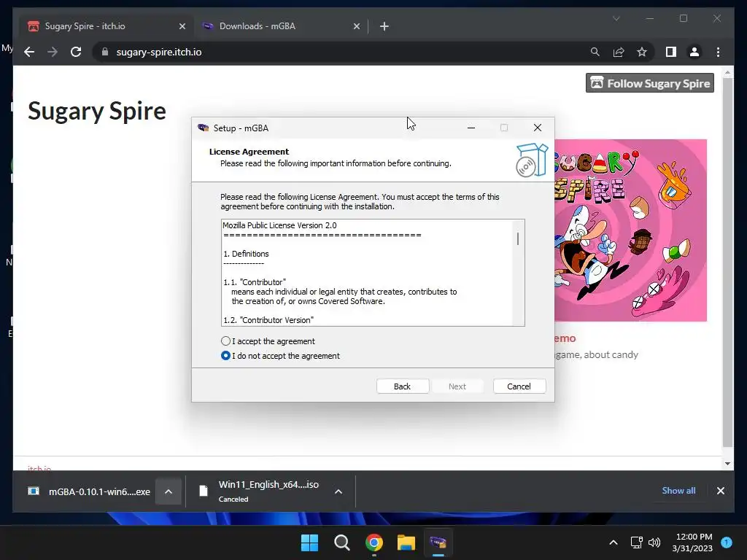The width and height of the screenshot is (747, 560).
Task: Open clock and date 12:00 PM
Action: pyautogui.click(x=692, y=542)
